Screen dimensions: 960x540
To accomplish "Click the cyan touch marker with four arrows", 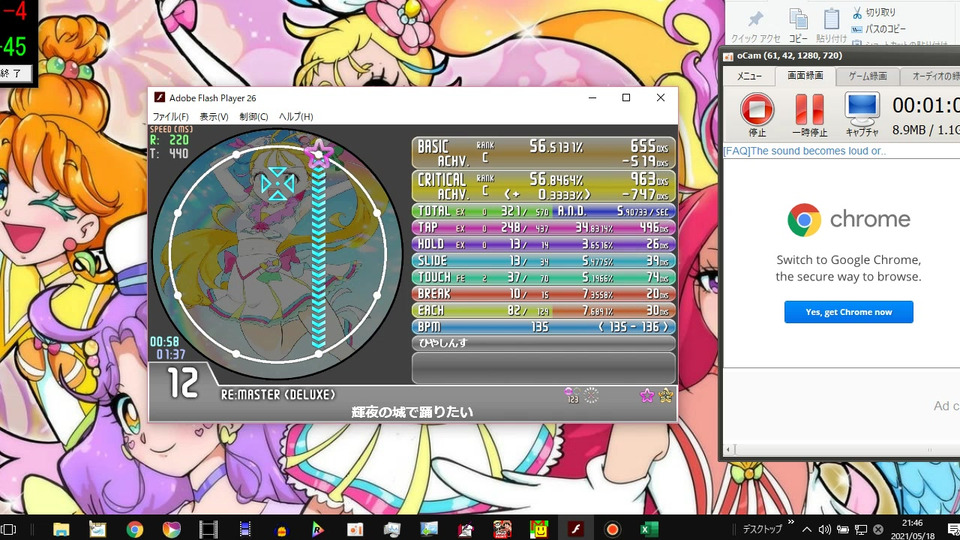I will (277, 184).
